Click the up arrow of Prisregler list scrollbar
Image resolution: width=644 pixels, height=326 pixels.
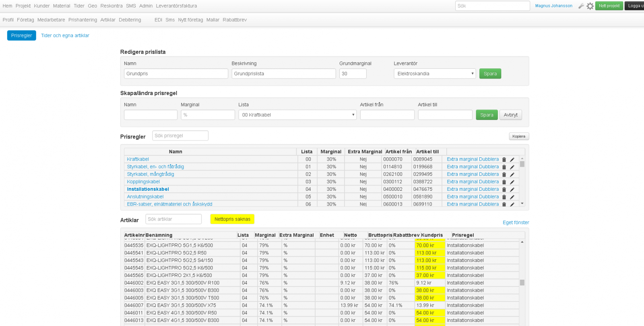pyautogui.click(x=522, y=159)
